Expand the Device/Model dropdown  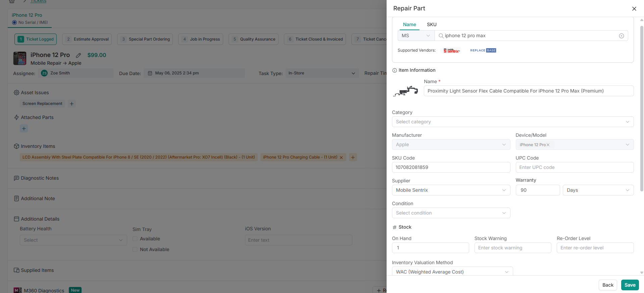[627, 144]
